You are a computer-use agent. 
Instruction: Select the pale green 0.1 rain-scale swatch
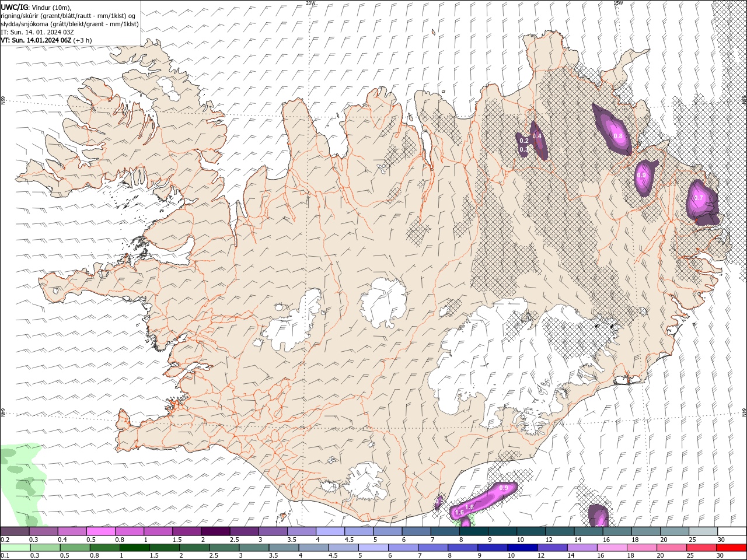pyautogui.click(x=15, y=548)
